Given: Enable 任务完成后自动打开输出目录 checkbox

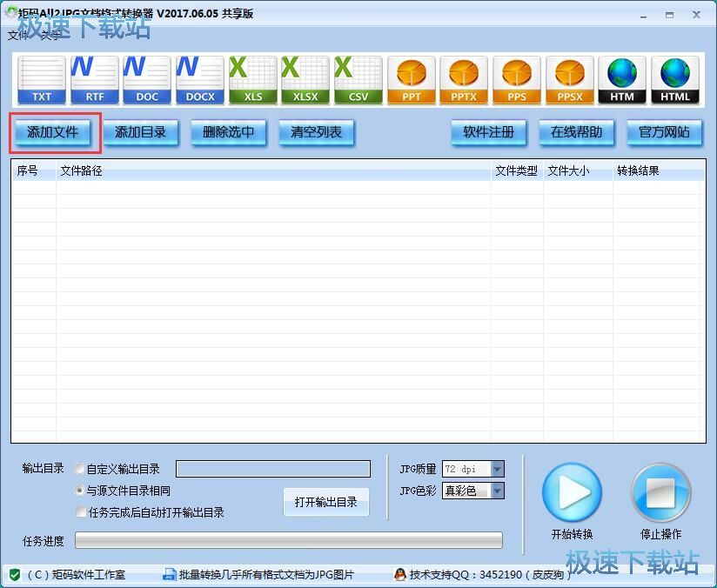Looking at the screenshot, I should pyautogui.click(x=79, y=510).
